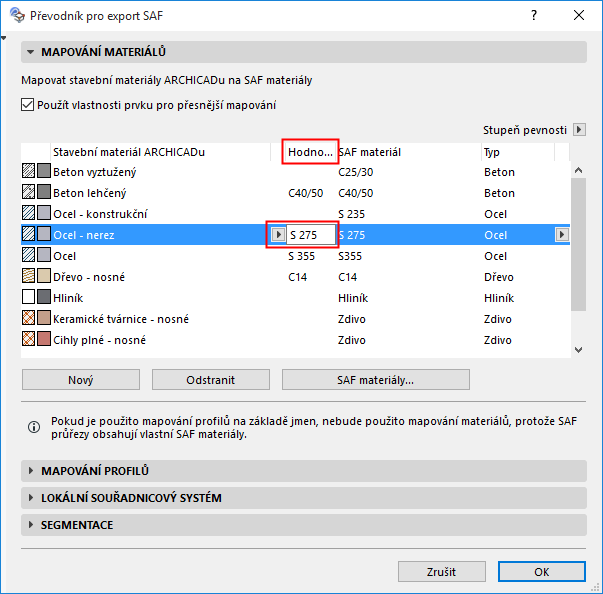Click the info icon beside the note
Screen dimensions: 603x594
click(34, 427)
